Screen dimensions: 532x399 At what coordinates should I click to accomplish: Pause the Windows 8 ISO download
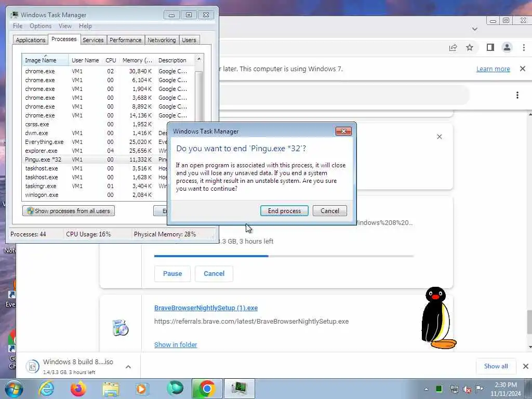[172, 273]
